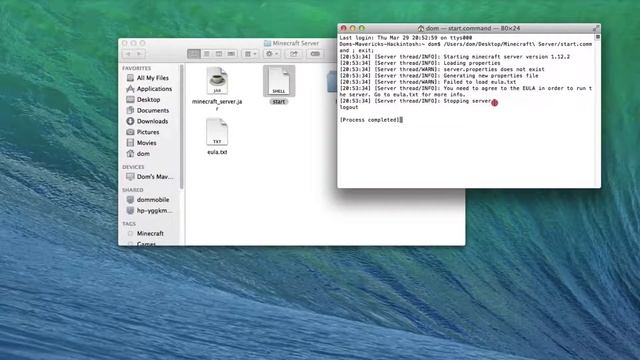640x360 pixels.
Task: Click the Share button in Finder toolbar
Action: click(x=293, y=54)
